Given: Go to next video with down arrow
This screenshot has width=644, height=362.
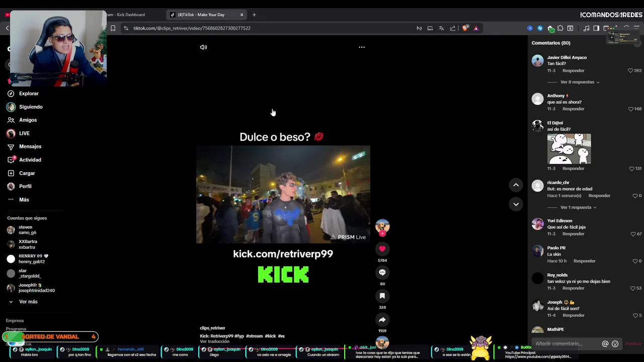Looking at the screenshot, I should tap(516, 204).
